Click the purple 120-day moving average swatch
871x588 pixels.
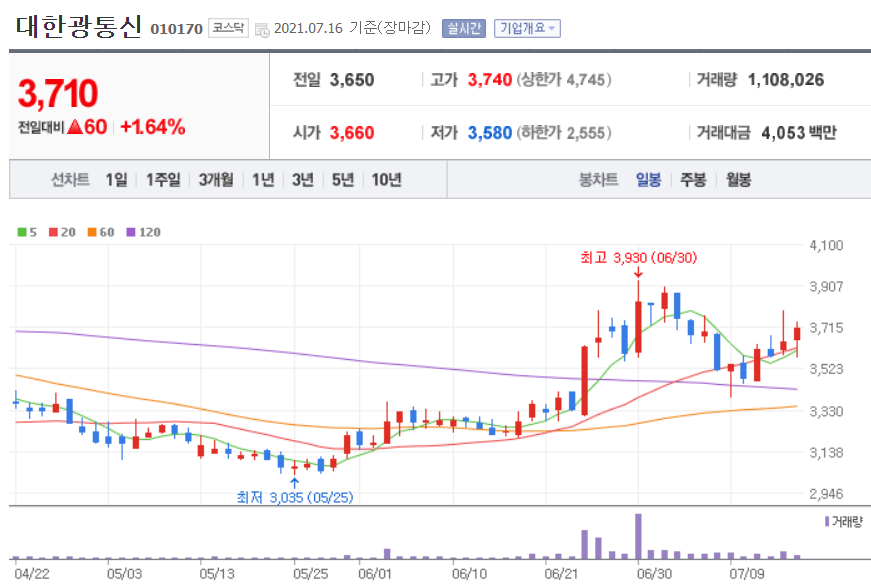click(131, 232)
